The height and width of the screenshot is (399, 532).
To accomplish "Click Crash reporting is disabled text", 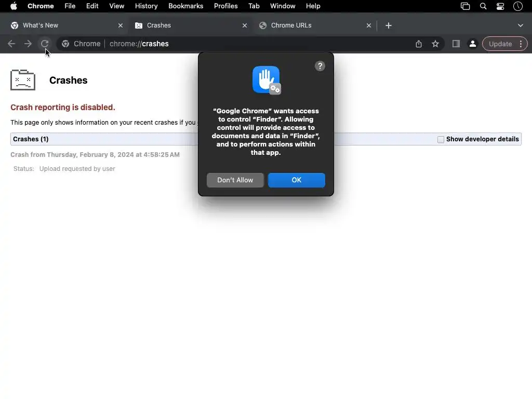I will (x=63, y=107).
